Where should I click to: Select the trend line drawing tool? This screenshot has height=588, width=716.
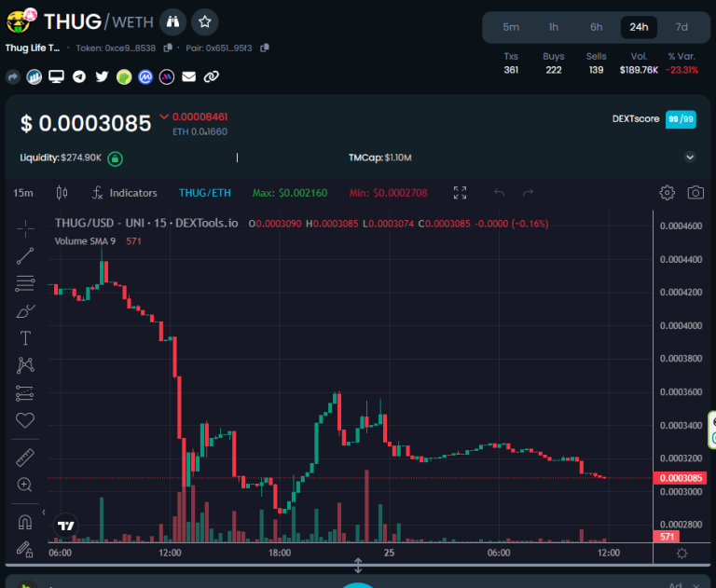click(25, 255)
